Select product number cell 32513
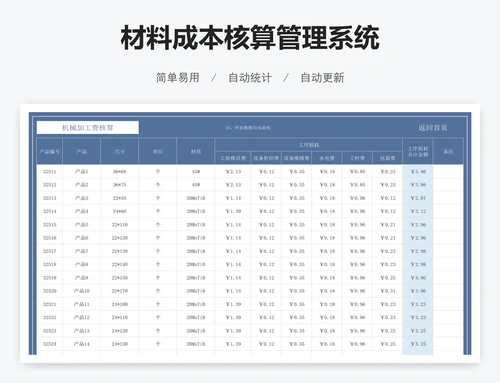This screenshot has height=383, width=500. (x=49, y=198)
